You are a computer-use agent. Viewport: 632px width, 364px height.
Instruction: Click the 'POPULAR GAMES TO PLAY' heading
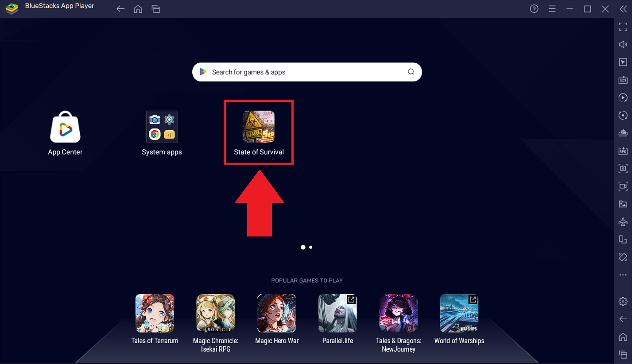click(307, 280)
